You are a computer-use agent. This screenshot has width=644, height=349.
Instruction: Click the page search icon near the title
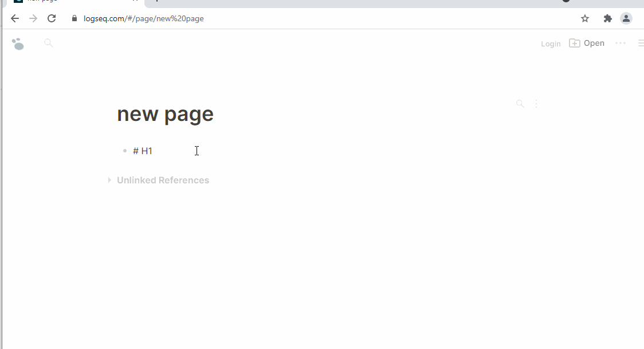(520, 103)
